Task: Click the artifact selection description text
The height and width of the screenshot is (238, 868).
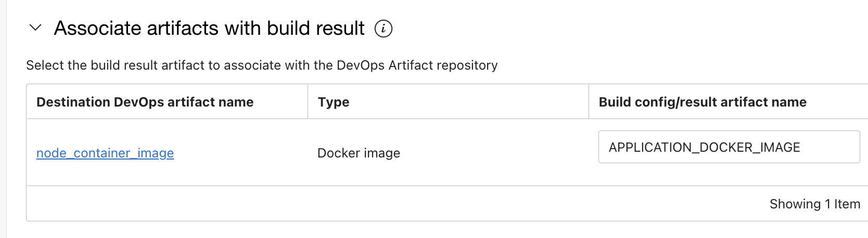Action: pos(262,65)
